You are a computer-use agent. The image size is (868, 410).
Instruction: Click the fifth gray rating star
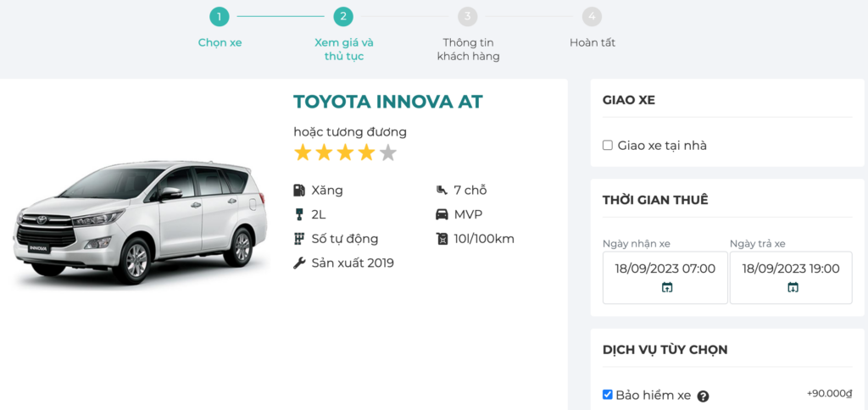pos(387,153)
